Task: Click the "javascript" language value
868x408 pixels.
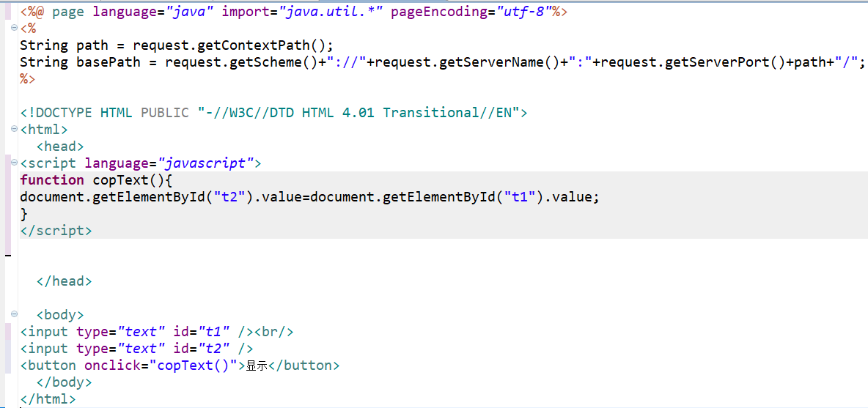Action: [205, 163]
